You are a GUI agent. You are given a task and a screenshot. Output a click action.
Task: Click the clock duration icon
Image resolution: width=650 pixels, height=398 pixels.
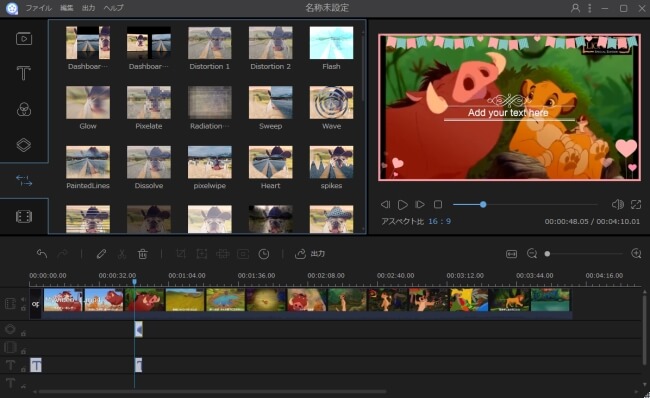click(x=264, y=254)
